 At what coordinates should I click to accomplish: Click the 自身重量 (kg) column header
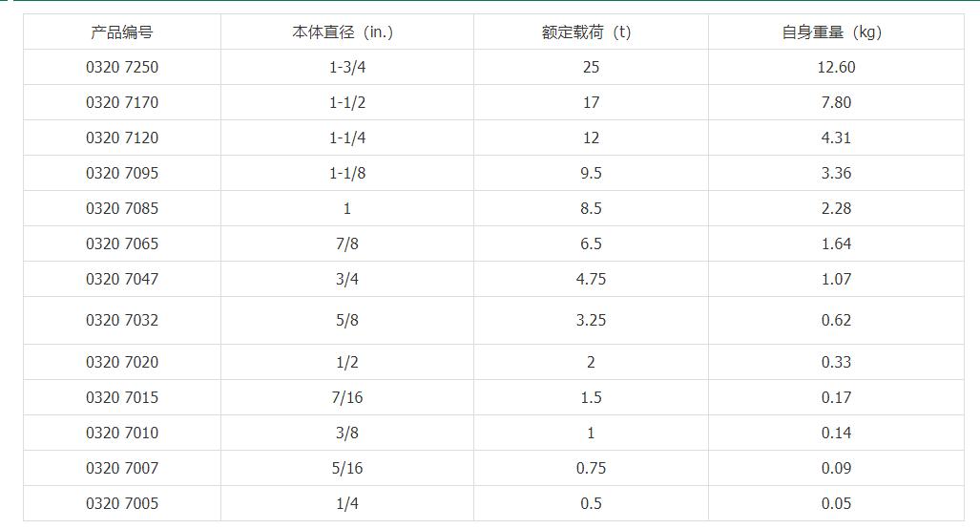[836, 32]
